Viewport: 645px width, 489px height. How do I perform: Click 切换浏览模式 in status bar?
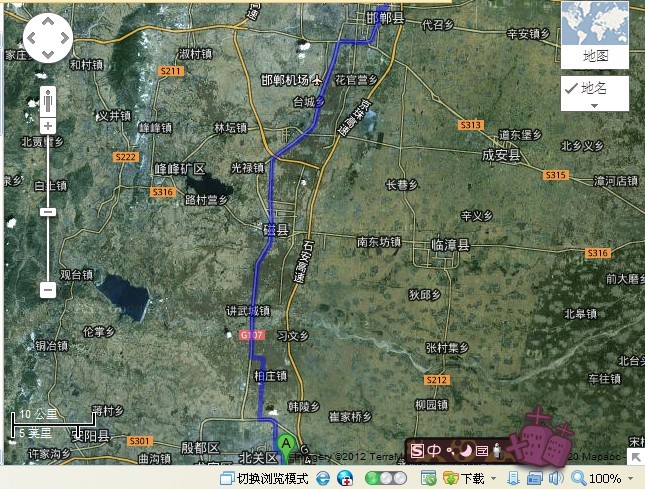tap(264, 478)
